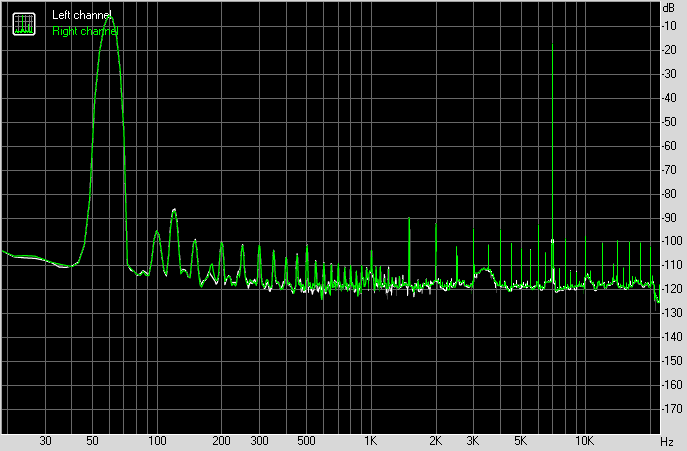Select the "Right channel" legend label
Screen dimensions: 687x451
tap(85, 31)
